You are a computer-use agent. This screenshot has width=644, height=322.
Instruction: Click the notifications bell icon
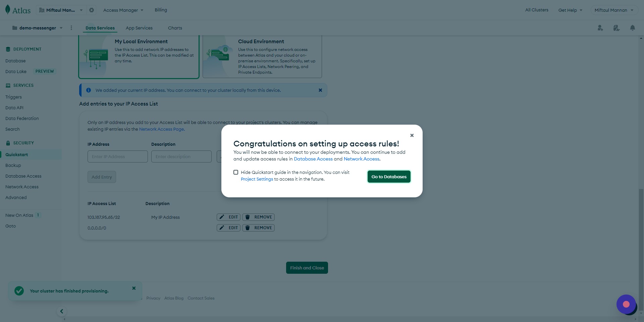tap(632, 28)
